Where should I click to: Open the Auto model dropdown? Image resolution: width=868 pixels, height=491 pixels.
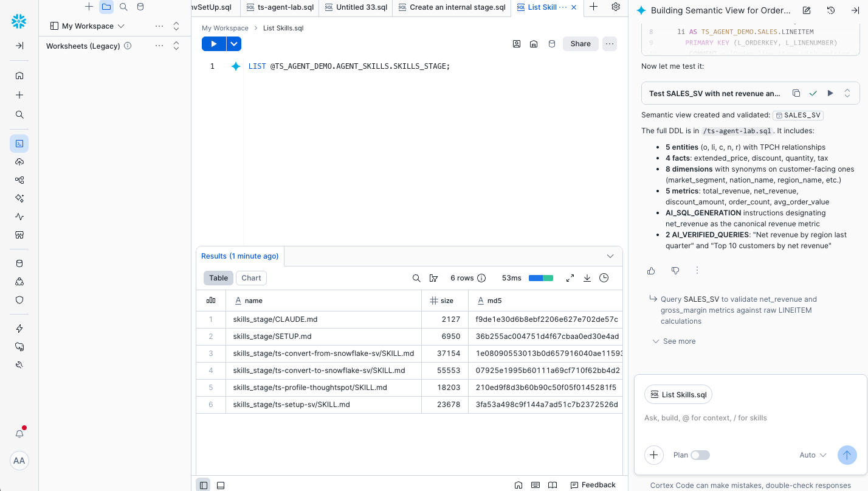coord(813,455)
